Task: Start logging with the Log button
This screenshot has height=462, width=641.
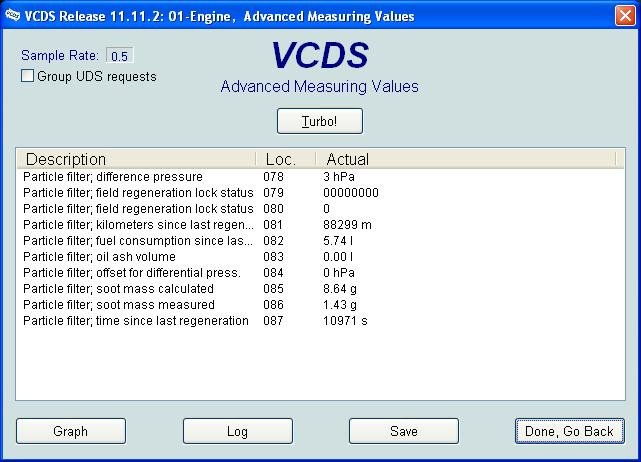Action: [x=238, y=431]
